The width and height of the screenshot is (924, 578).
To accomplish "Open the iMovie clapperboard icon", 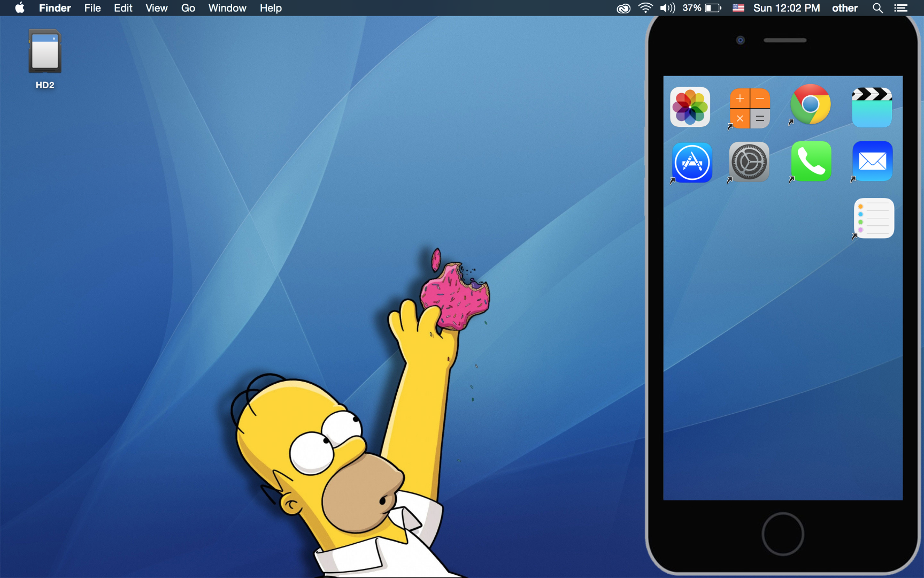I will [x=872, y=108].
